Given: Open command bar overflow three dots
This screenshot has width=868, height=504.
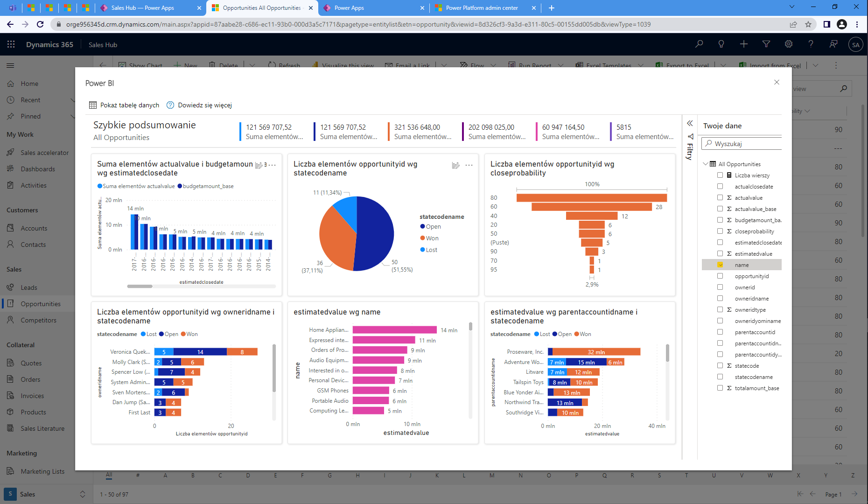Looking at the screenshot, I should point(836,65).
